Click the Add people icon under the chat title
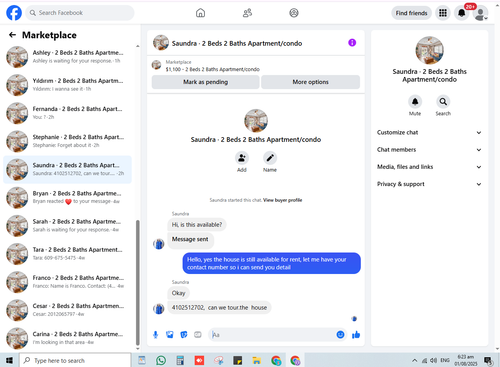This screenshot has width=500, height=367. [x=242, y=158]
